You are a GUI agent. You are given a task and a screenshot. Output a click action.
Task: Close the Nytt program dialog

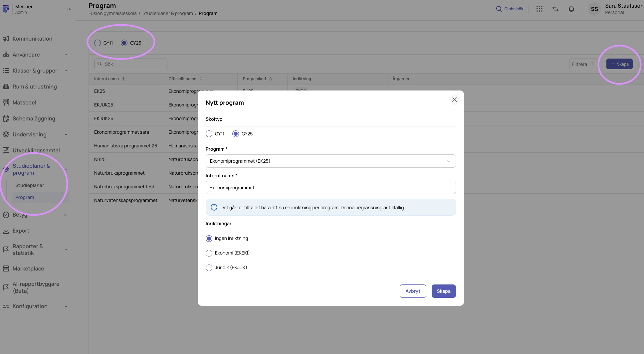(x=454, y=100)
